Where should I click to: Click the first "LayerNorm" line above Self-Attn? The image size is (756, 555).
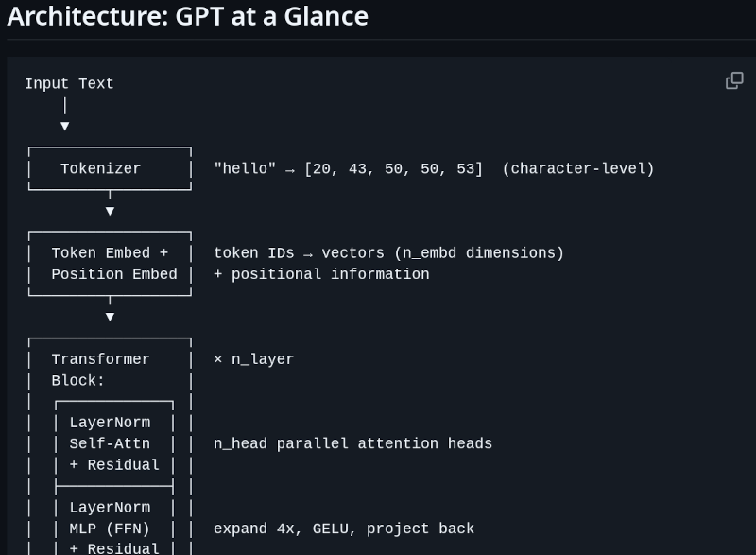click(x=110, y=423)
